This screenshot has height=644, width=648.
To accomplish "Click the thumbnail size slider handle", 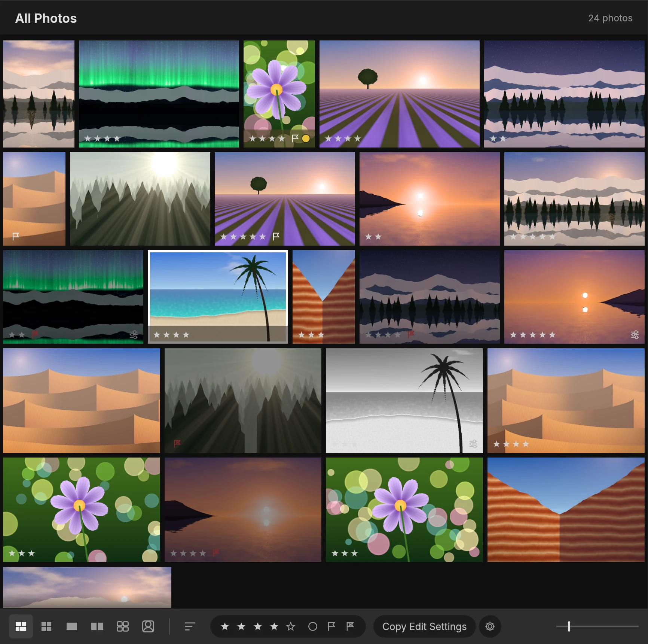I will (569, 626).
